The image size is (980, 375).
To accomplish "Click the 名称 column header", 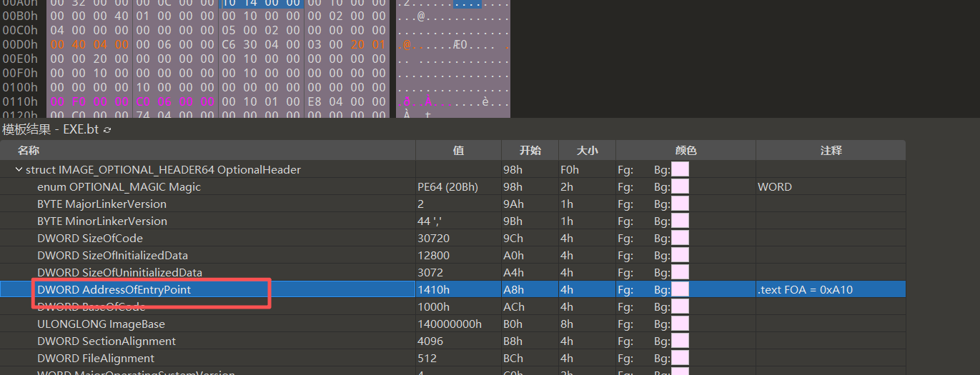I will pos(29,151).
